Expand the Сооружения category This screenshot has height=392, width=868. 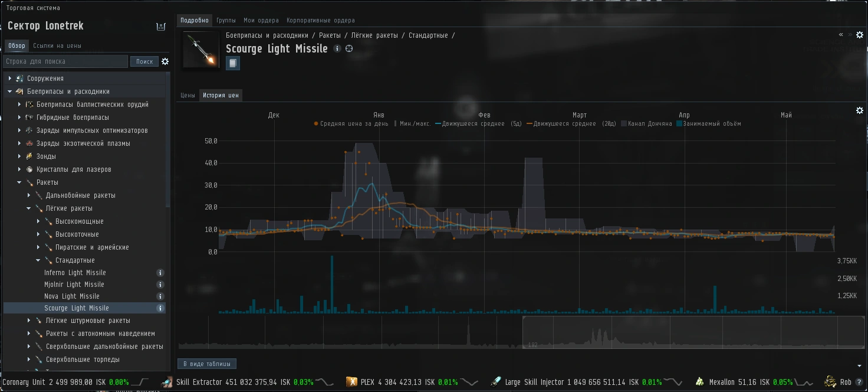10,79
